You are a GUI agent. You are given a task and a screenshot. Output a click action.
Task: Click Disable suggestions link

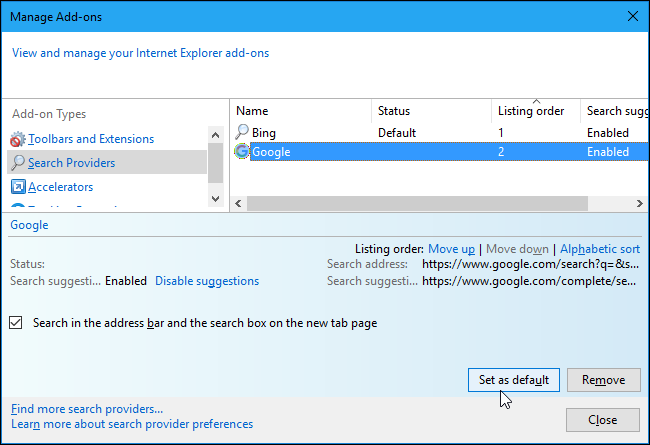pyautogui.click(x=207, y=281)
